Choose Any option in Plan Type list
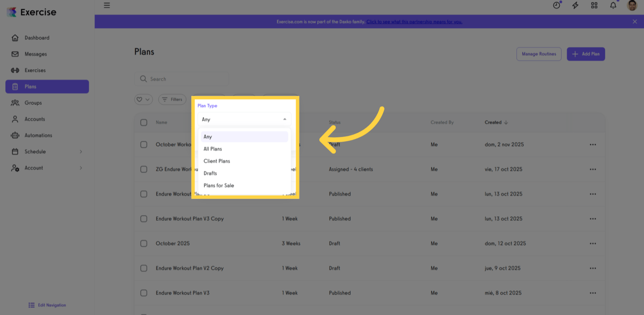The image size is (644, 315). point(244,137)
